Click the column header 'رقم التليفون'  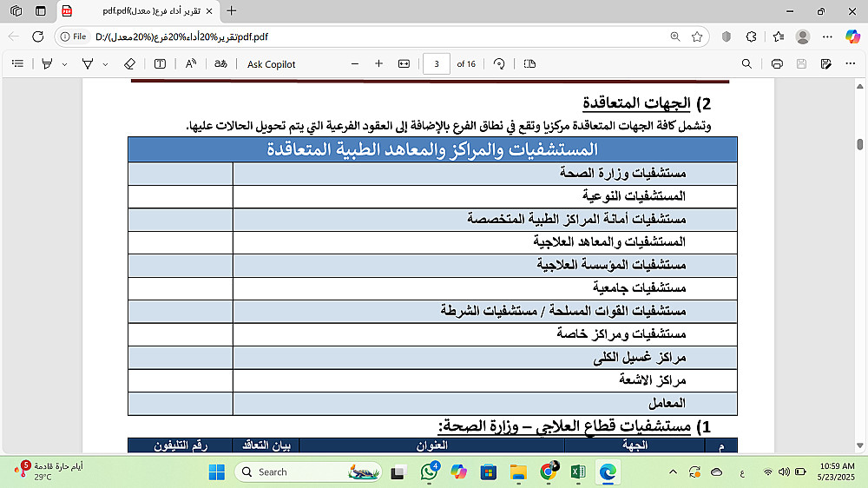click(x=181, y=445)
